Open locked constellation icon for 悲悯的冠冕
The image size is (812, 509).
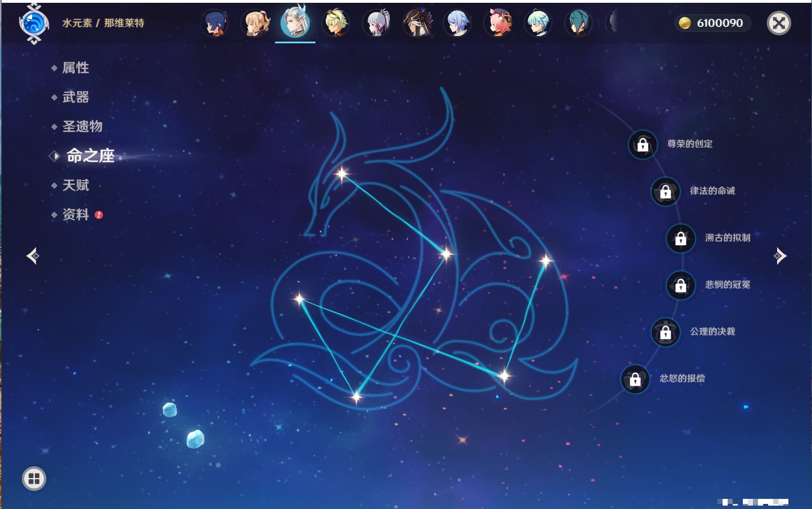pyautogui.click(x=681, y=285)
